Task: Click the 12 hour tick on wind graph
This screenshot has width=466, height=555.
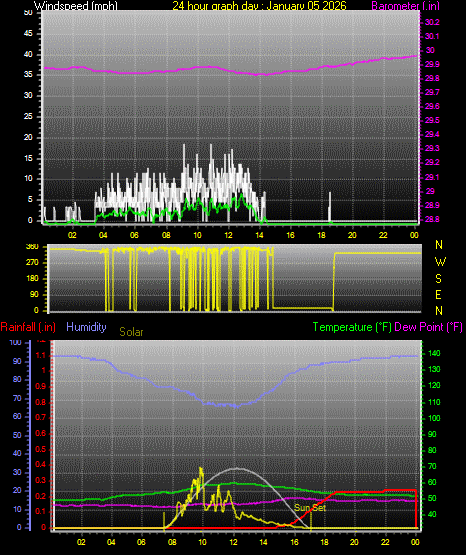Action: click(229, 235)
